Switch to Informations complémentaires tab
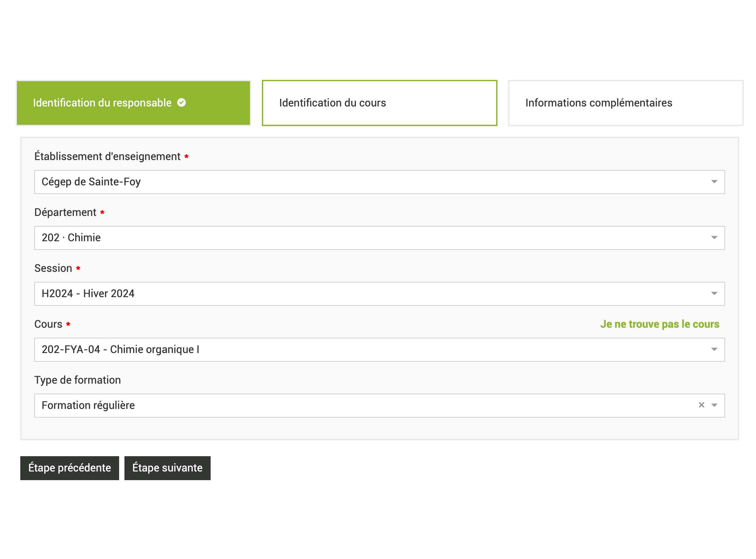Screen dimensions: 756x559 pyautogui.click(x=625, y=103)
